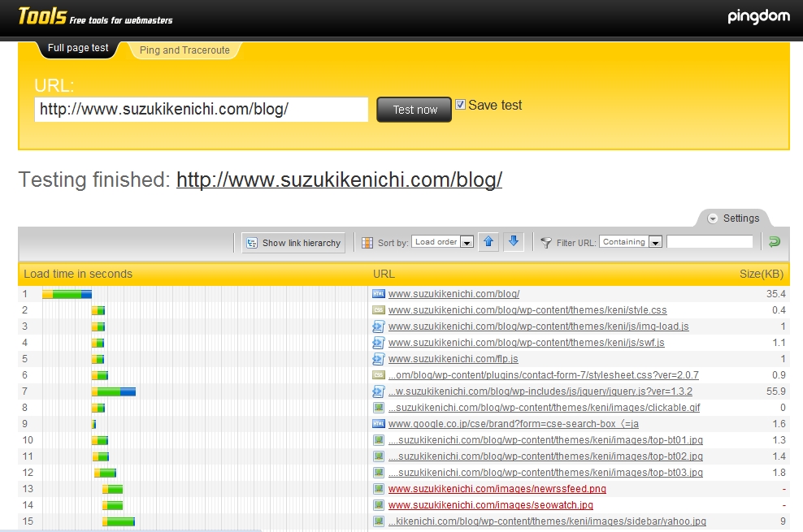Screen dimensions: 803x532
Task: Expand the Settings panel
Action: pos(733,218)
